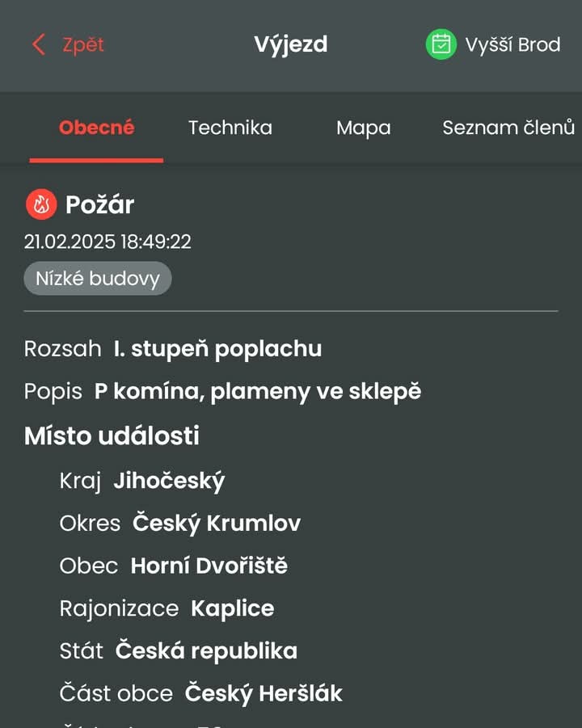Tap the Kaplice rajonizace value
Image resolution: width=582 pixels, height=728 pixels.
coord(232,608)
